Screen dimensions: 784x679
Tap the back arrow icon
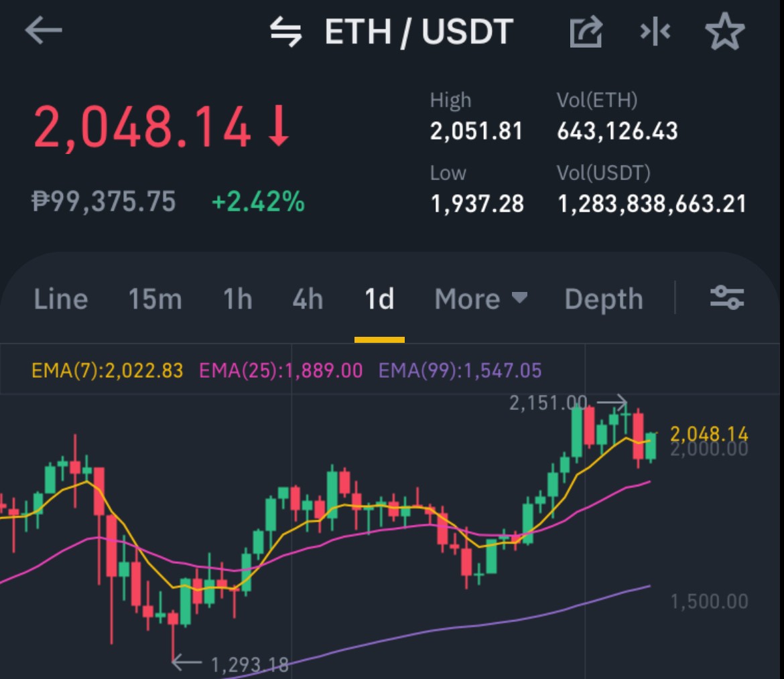click(x=44, y=31)
